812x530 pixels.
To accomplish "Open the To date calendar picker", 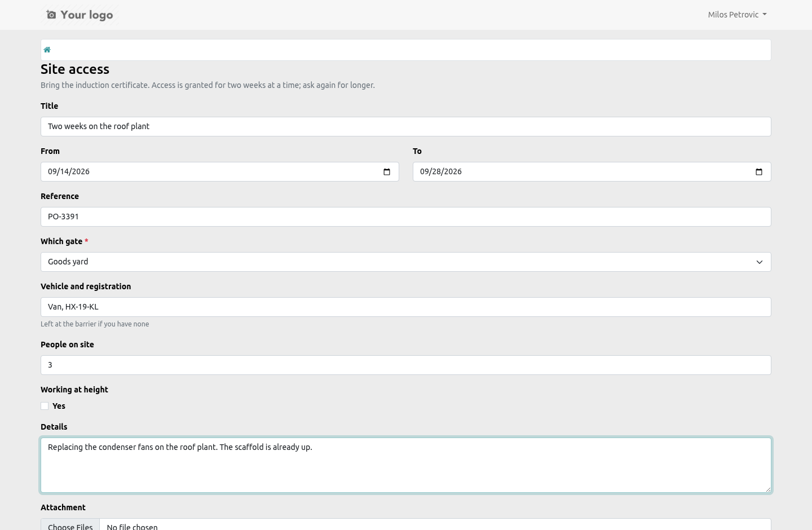I will [x=759, y=172].
